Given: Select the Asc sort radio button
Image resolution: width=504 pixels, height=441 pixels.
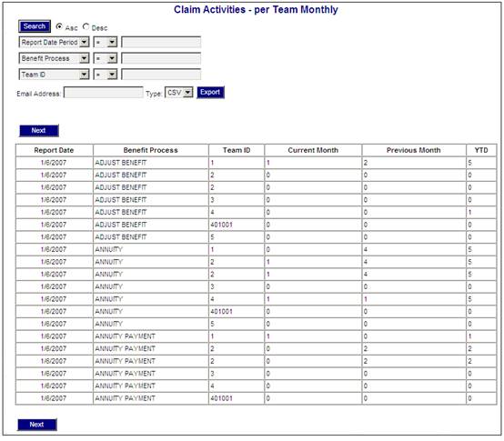Looking at the screenshot, I should coord(59,26).
